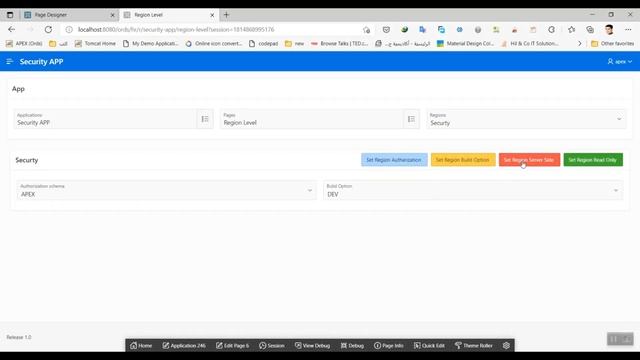Image resolution: width=640 pixels, height=360 pixels.
Task: Reload the current page
Action: tap(48, 29)
